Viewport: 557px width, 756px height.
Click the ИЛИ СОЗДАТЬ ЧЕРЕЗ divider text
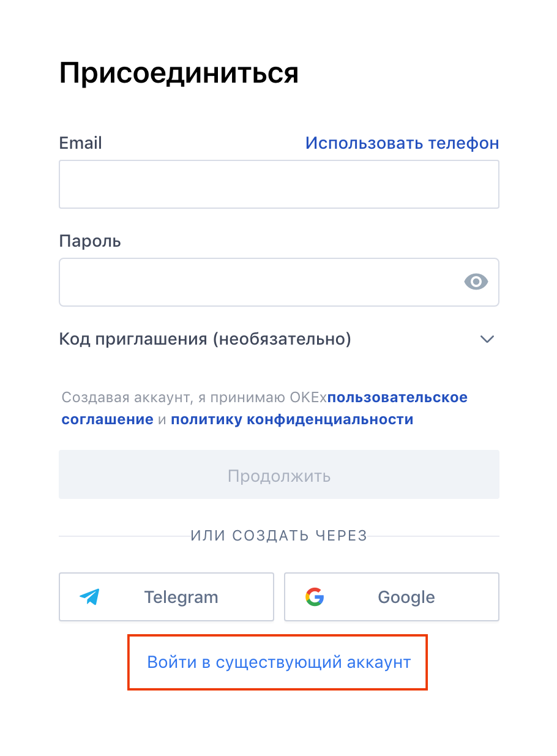click(279, 536)
